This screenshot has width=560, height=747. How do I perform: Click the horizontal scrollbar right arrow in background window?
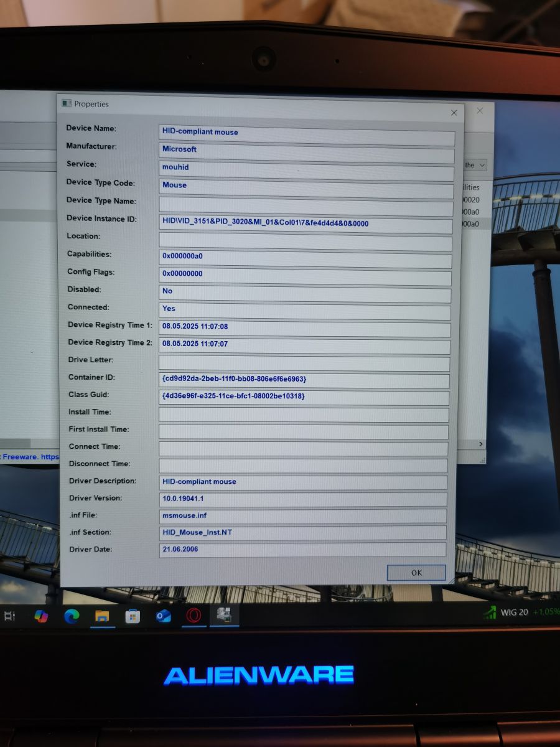[x=481, y=444]
